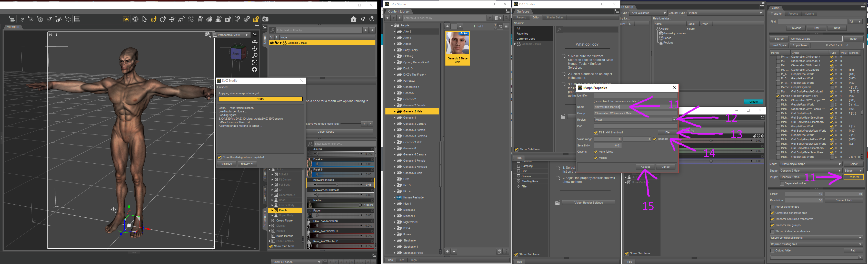
Task: Open the Help question mark icon
Action: [372, 19]
